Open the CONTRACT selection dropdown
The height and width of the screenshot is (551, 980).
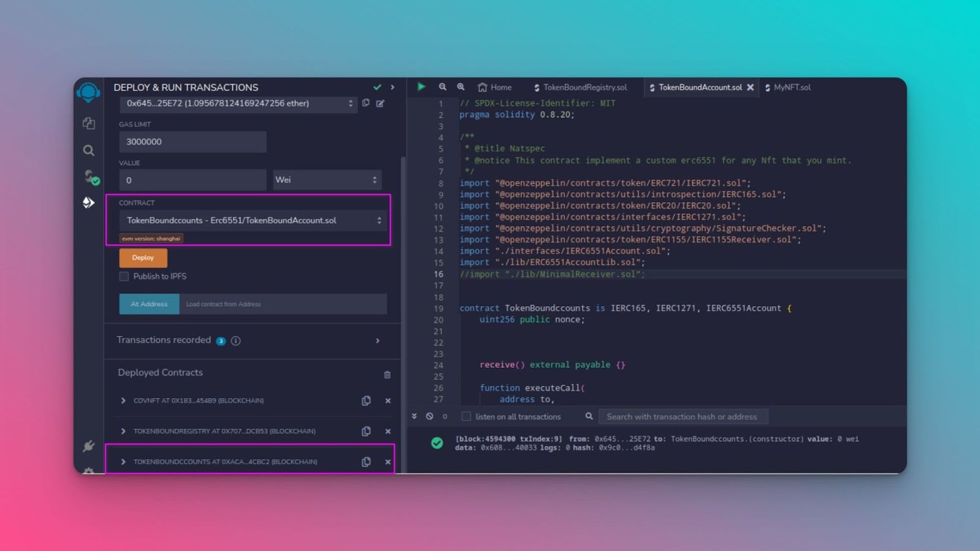(253, 220)
